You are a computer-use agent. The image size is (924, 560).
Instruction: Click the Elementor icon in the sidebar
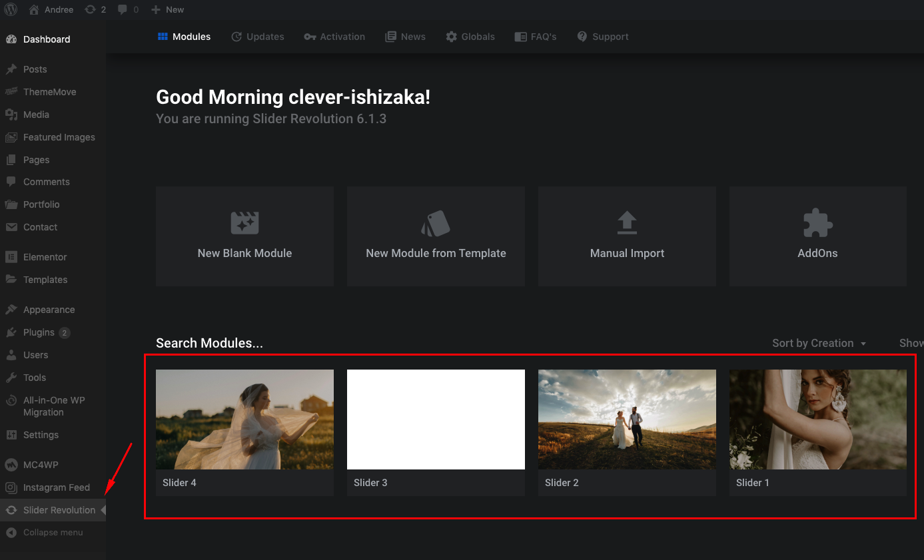click(x=11, y=257)
